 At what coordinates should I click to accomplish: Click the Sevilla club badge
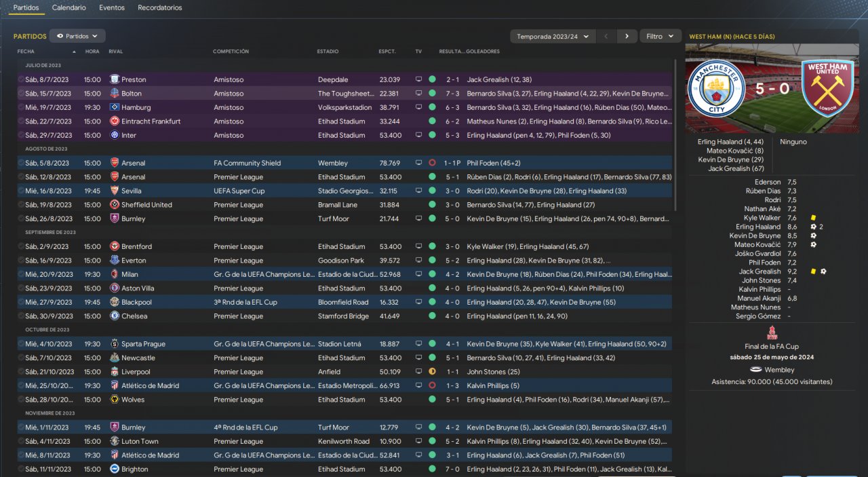(x=115, y=191)
